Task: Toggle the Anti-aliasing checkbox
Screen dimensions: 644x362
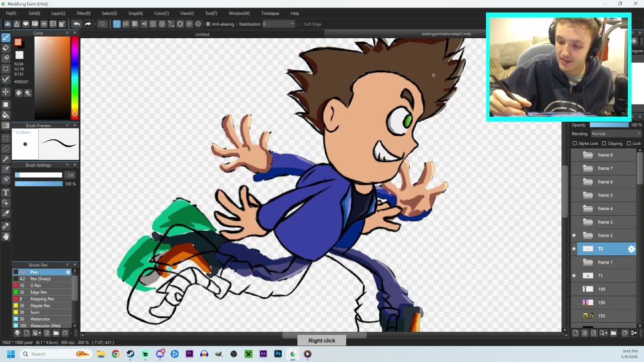Action: click(x=208, y=24)
